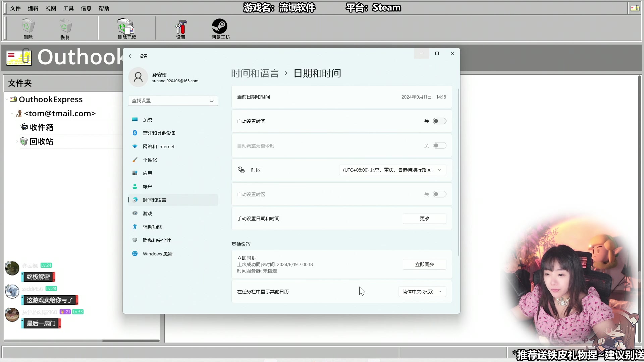Open the 工具 menu

tap(68, 8)
